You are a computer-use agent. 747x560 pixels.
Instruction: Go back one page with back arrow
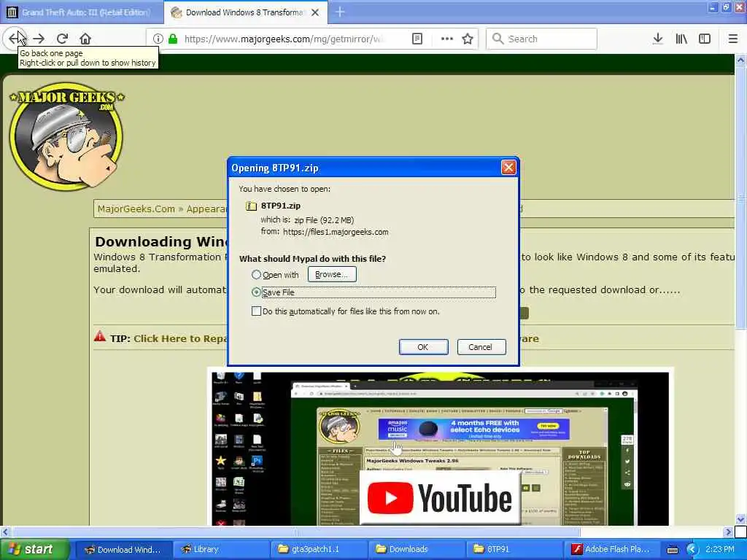(x=15, y=39)
